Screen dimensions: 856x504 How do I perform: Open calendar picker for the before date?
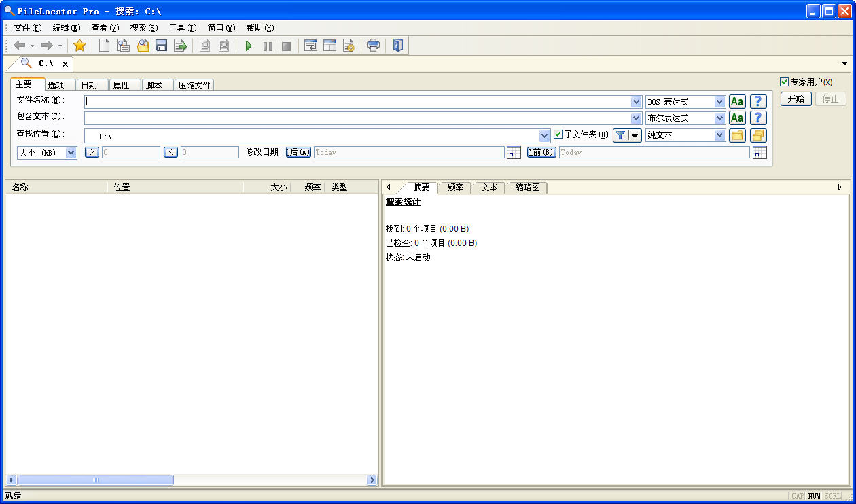point(760,152)
